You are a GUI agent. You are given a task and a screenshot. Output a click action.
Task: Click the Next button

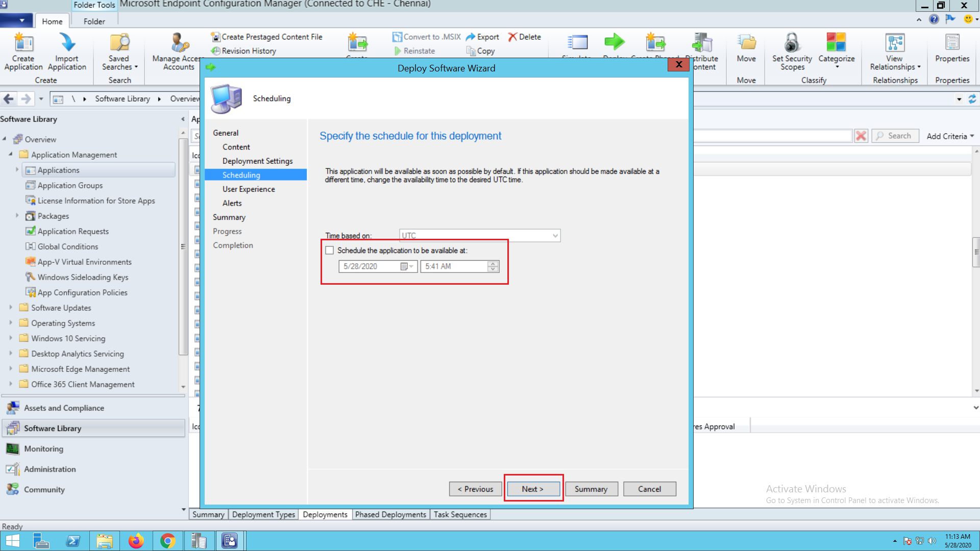[x=532, y=489]
